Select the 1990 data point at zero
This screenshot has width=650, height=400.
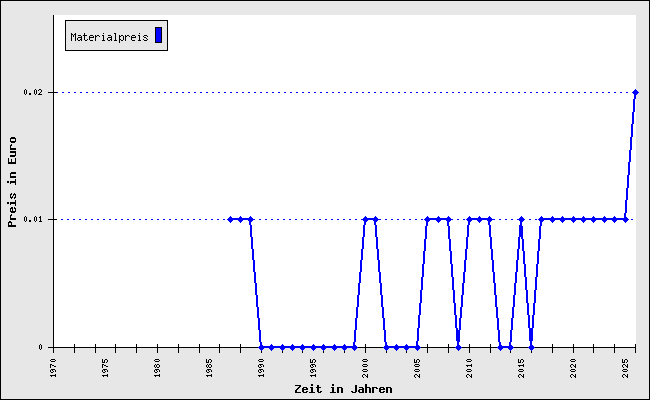pos(261,347)
